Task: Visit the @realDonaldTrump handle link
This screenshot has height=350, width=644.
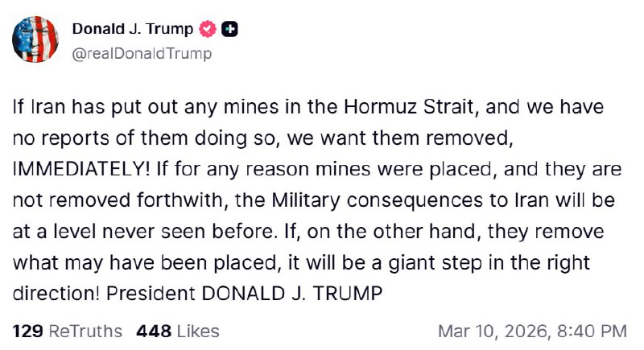Action: click(142, 54)
